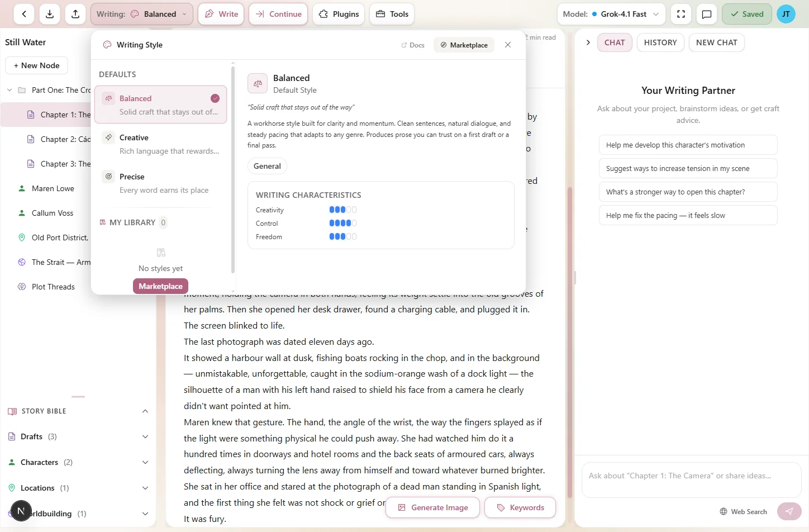The height and width of the screenshot is (532, 809).
Task: Switch to the HISTORY tab
Action: pos(660,42)
